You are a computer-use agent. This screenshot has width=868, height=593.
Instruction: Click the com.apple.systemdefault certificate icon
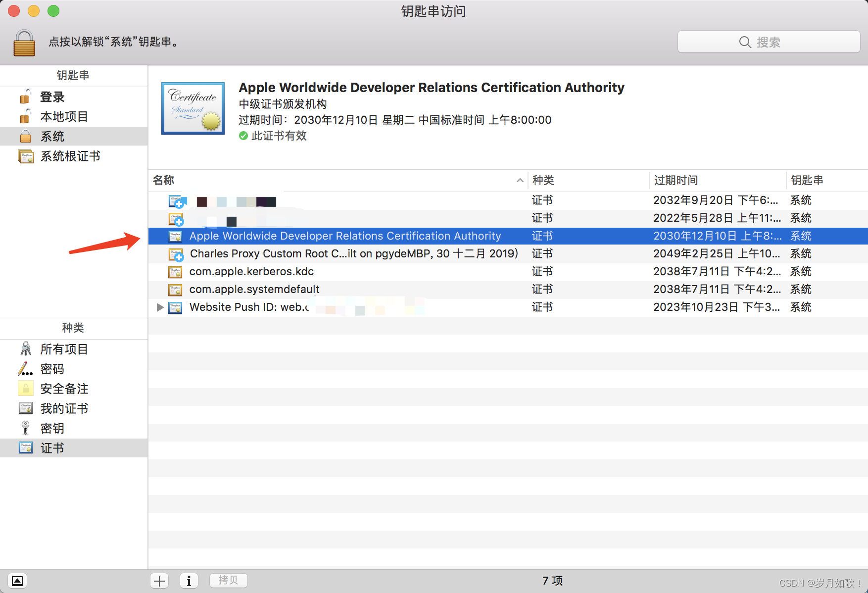pyautogui.click(x=175, y=290)
